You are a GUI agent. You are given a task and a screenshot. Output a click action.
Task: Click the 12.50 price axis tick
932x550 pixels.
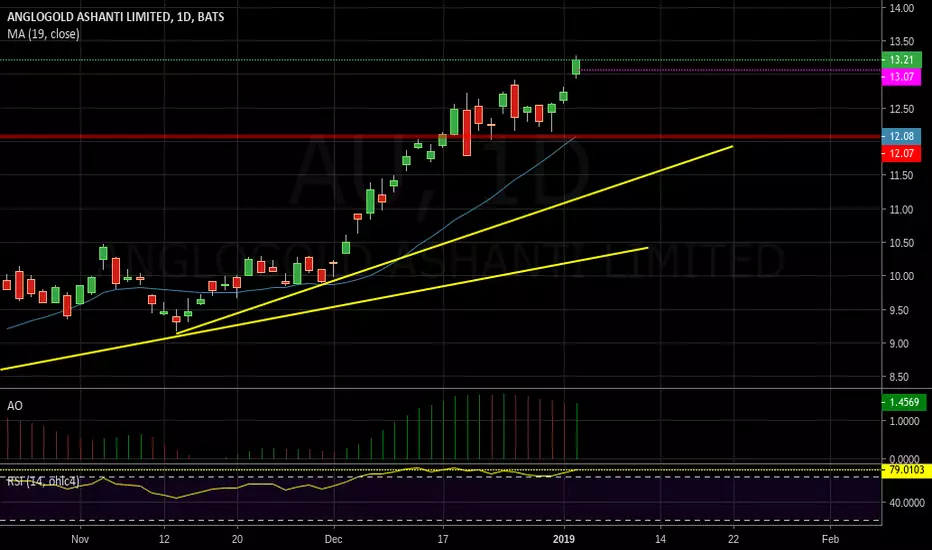[x=902, y=109]
